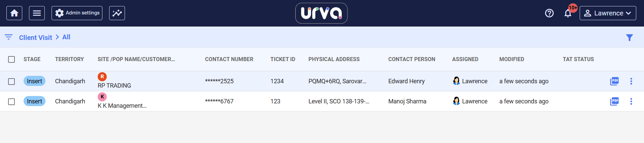Open the more options menu for K K Management
The width and height of the screenshot is (644, 143).
point(631,101)
